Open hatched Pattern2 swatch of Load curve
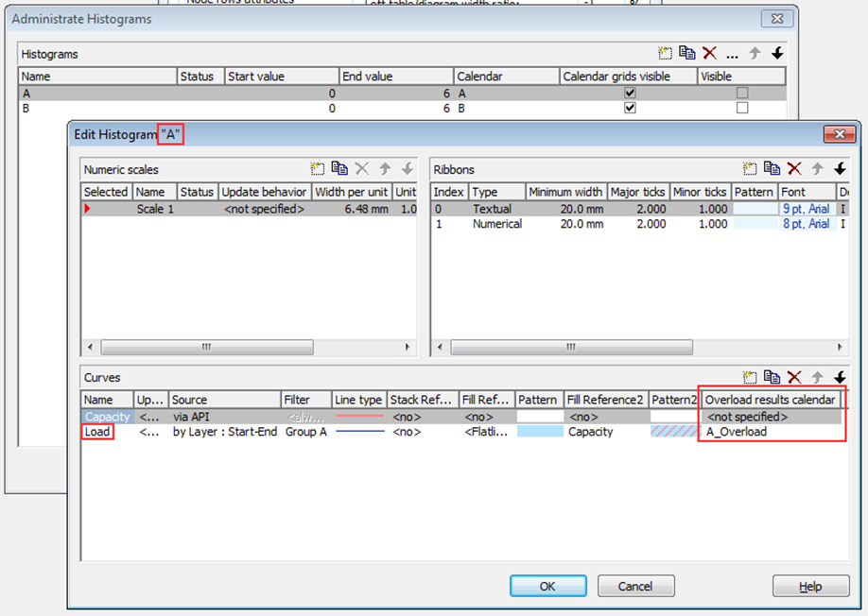The image size is (868, 616). 674,432
